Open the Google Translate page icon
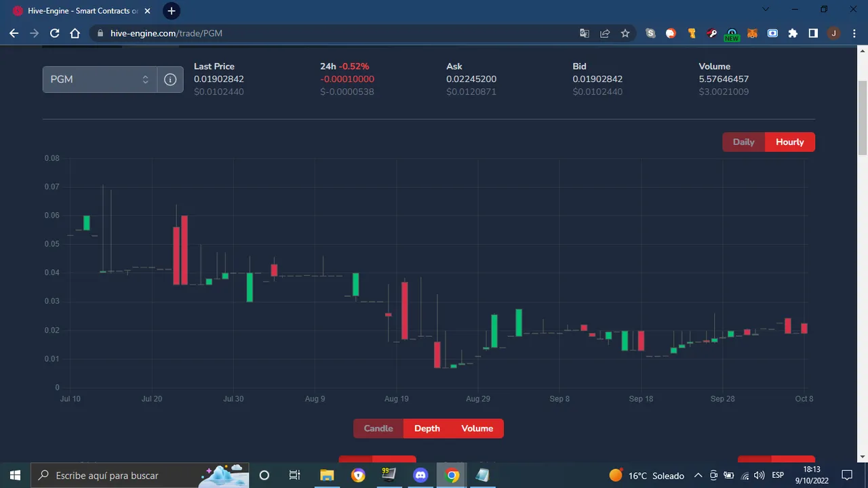The height and width of the screenshot is (488, 868). point(585,33)
